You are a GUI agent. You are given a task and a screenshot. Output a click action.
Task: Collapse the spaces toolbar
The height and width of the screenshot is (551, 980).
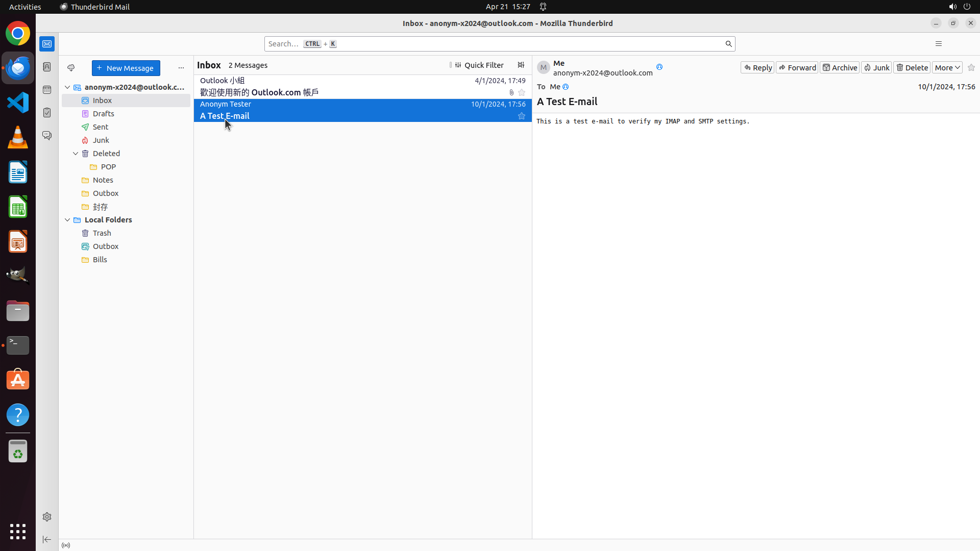pos(47,539)
